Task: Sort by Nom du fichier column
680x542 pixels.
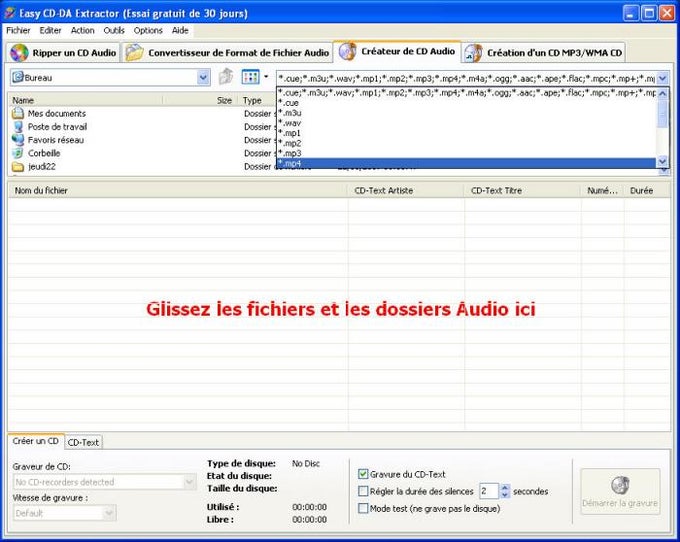Action: pyautogui.click(x=177, y=190)
